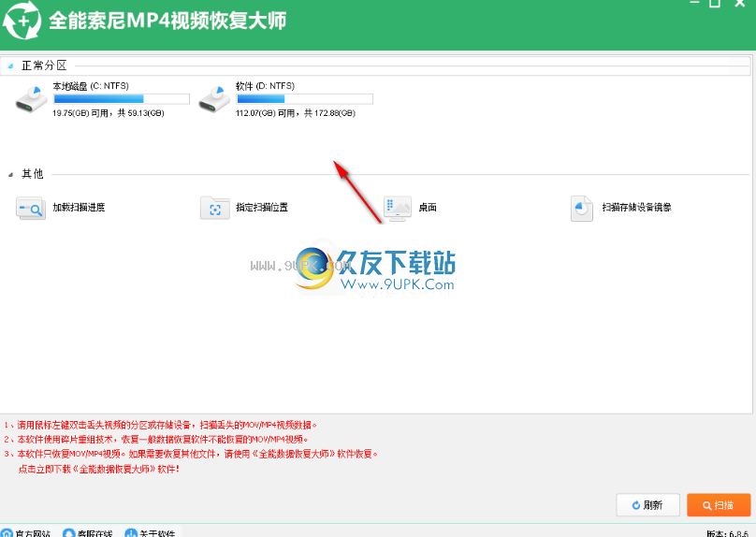Click the C: drive usage bar

coord(122,99)
